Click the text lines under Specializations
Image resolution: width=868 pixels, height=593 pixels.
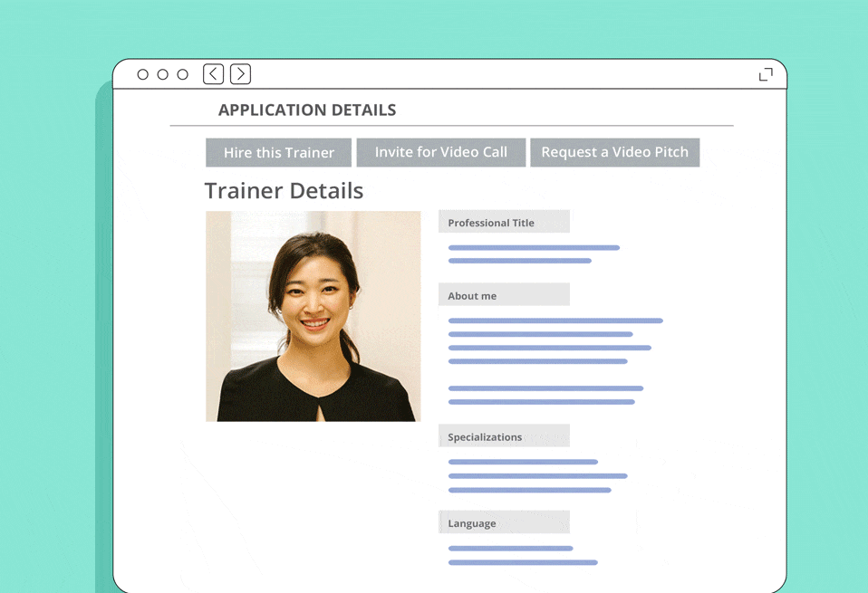[x=536, y=475]
